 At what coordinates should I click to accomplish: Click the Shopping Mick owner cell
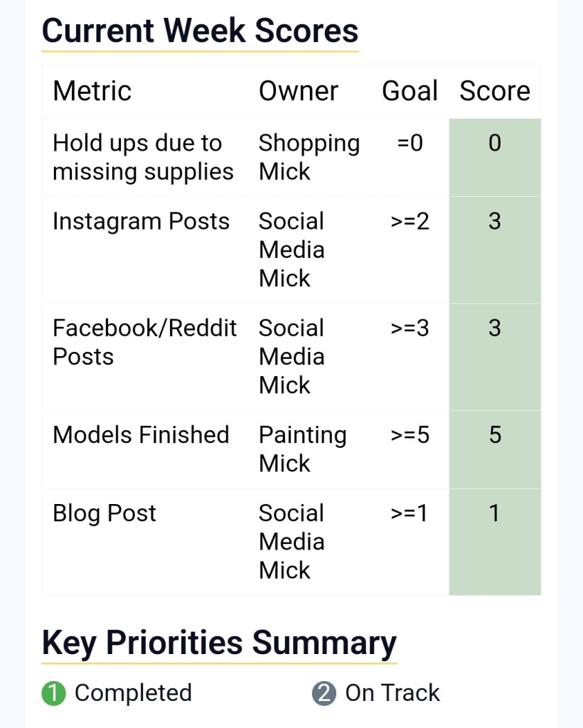click(x=309, y=157)
